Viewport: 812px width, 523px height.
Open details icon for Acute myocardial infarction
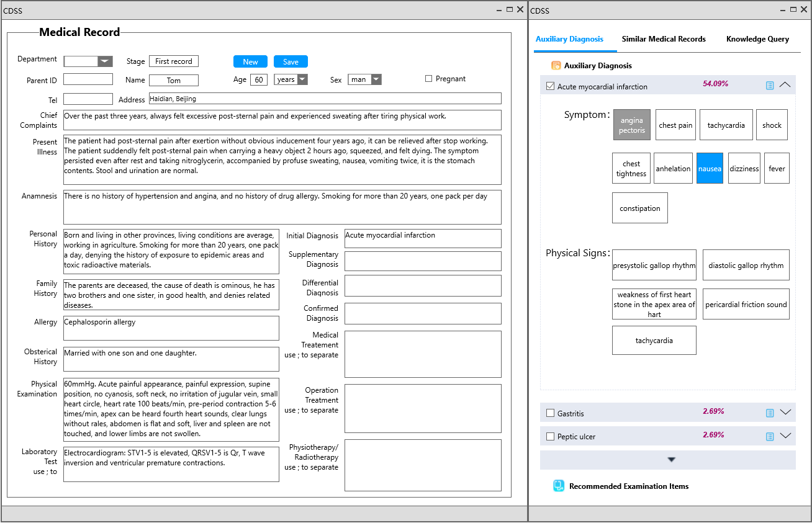[x=770, y=86]
